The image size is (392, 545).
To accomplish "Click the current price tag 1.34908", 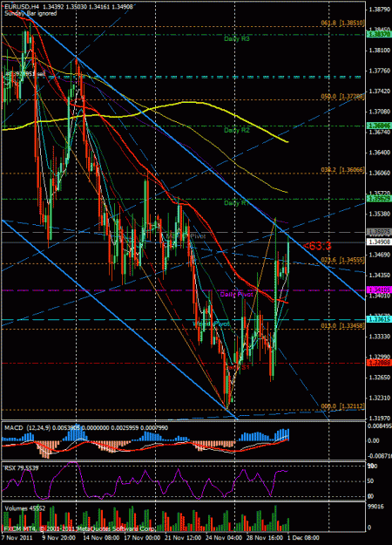I will 380,242.
